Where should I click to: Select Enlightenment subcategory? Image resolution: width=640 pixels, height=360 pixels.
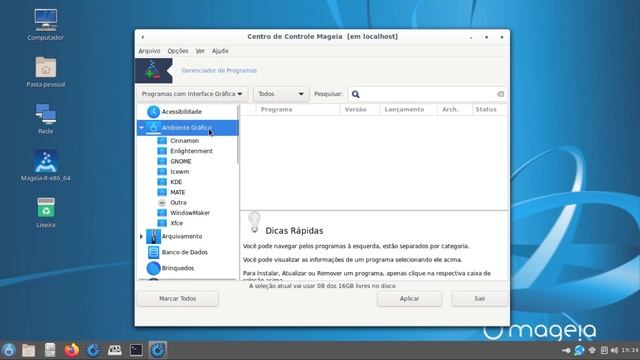[191, 151]
